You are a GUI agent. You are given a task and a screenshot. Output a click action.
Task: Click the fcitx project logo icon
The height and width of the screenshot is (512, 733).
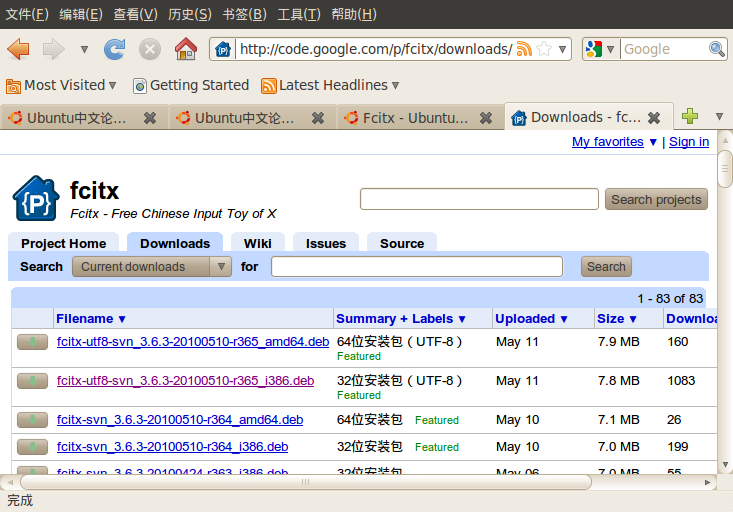coord(36,198)
